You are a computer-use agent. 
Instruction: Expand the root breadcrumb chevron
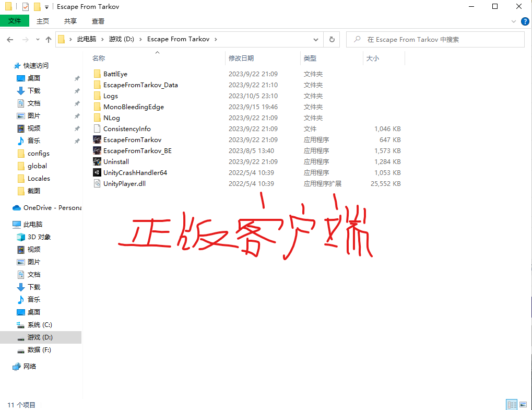pos(70,39)
